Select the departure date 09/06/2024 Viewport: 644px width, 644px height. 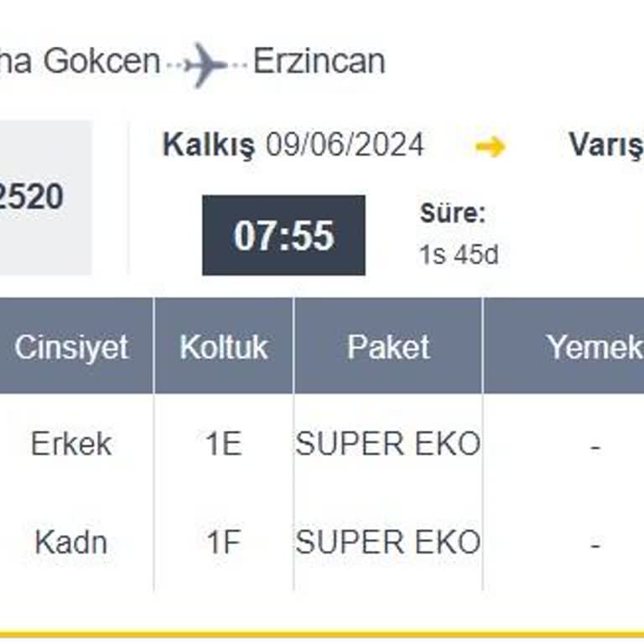coord(345,146)
